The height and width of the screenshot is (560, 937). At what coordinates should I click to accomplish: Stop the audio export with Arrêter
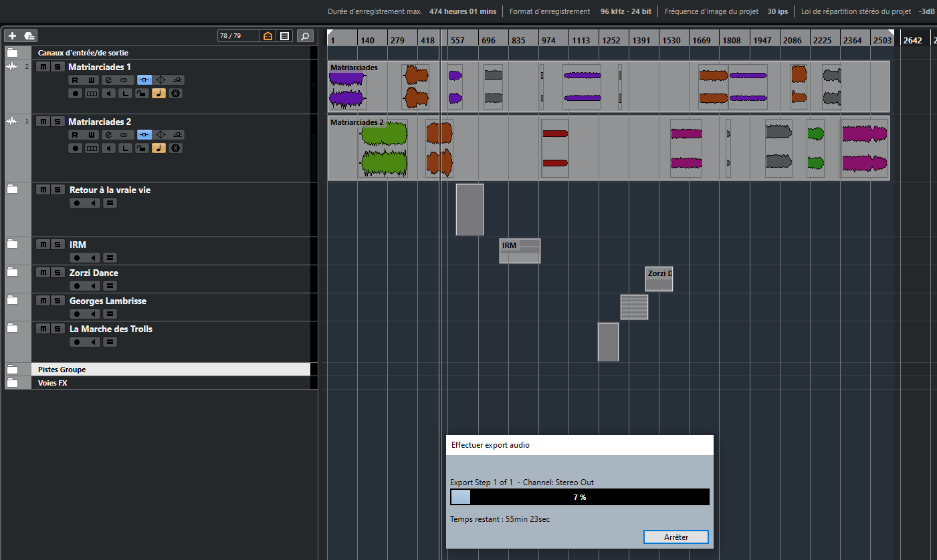pyautogui.click(x=676, y=537)
